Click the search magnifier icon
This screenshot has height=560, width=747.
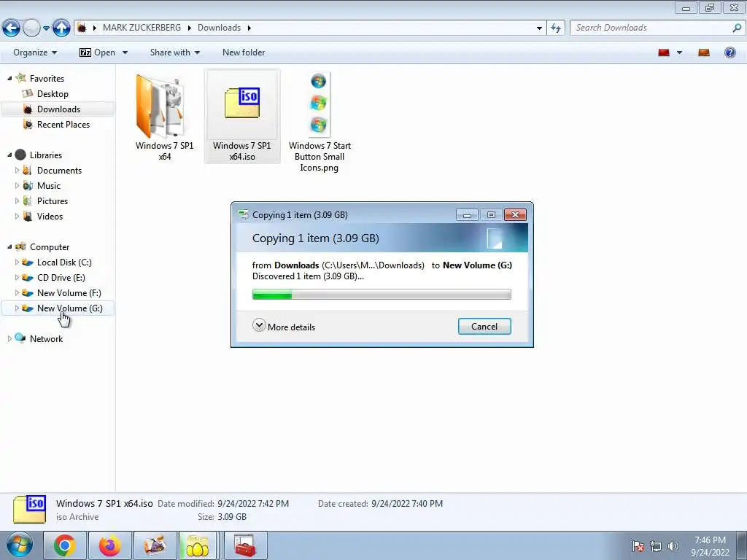[x=737, y=28]
